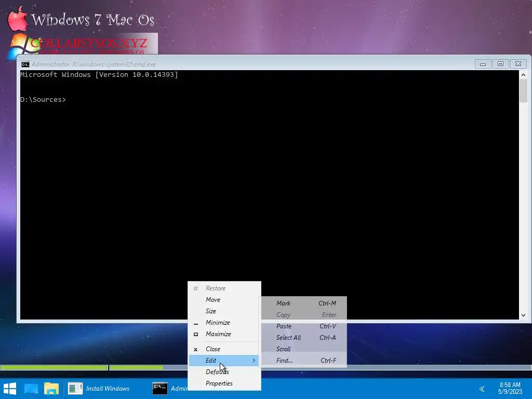Screen dimensions: 532x399
Task: Select Mark in the Edit submenu
Action: click(303, 303)
